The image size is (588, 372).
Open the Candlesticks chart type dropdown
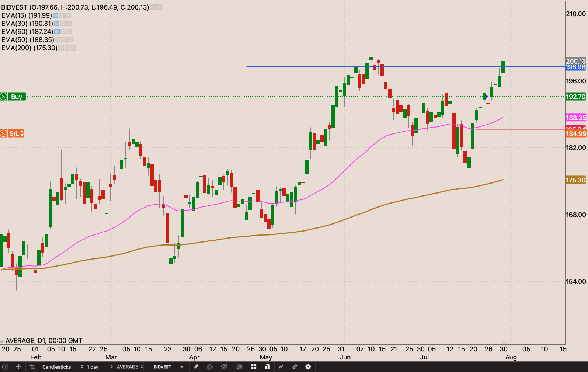tap(62, 367)
